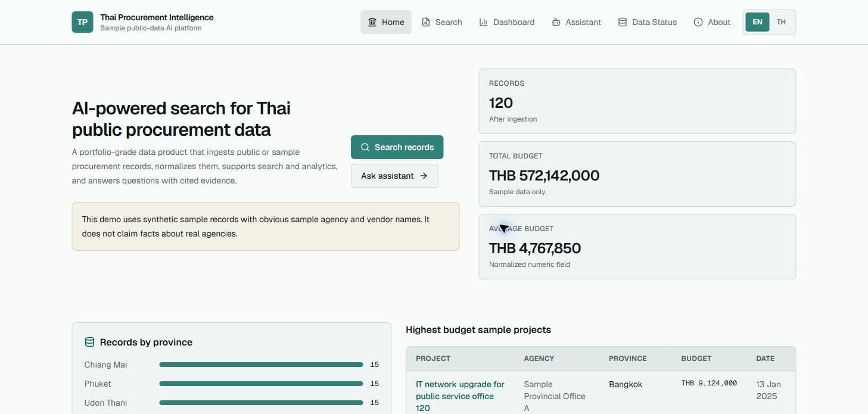Click the average budget THB 4,767,850
This screenshot has width=868, height=414.
pos(535,248)
